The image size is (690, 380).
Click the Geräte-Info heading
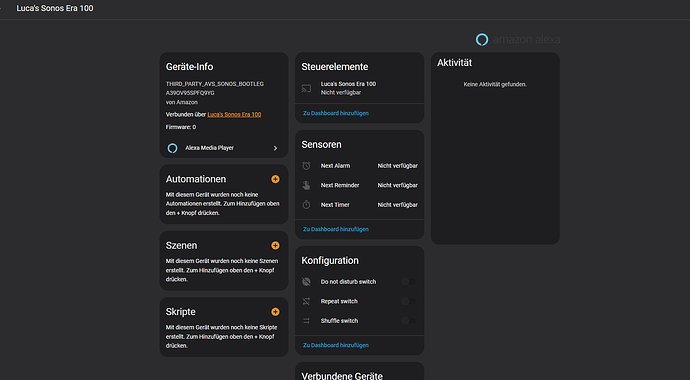coord(189,67)
